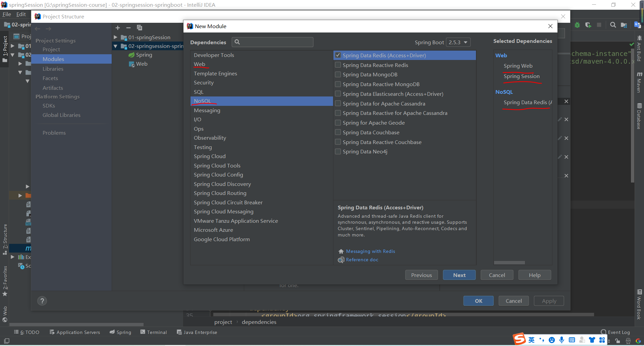Check Spring Data Elasticsearch (Access+Driver)
Screen dimensions: 644x346
[x=338, y=94]
